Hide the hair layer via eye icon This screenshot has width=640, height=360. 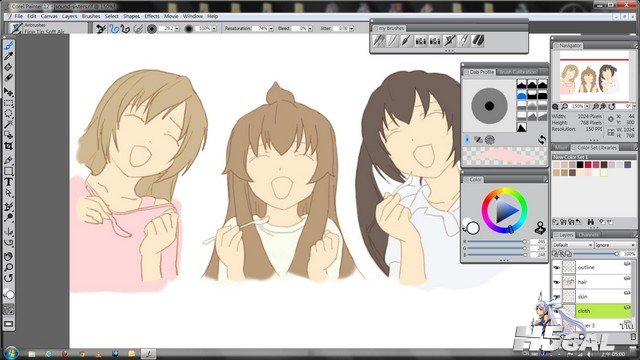557,282
